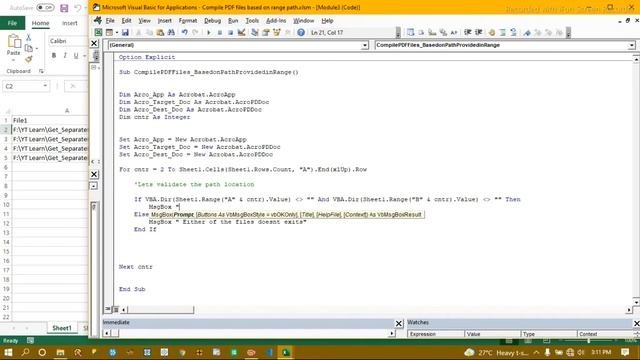Image resolution: width=640 pixels, height=360 pixels.
Task: Click the Complete Word icon in Edit toolbar
Action: (x=454, y=32)
